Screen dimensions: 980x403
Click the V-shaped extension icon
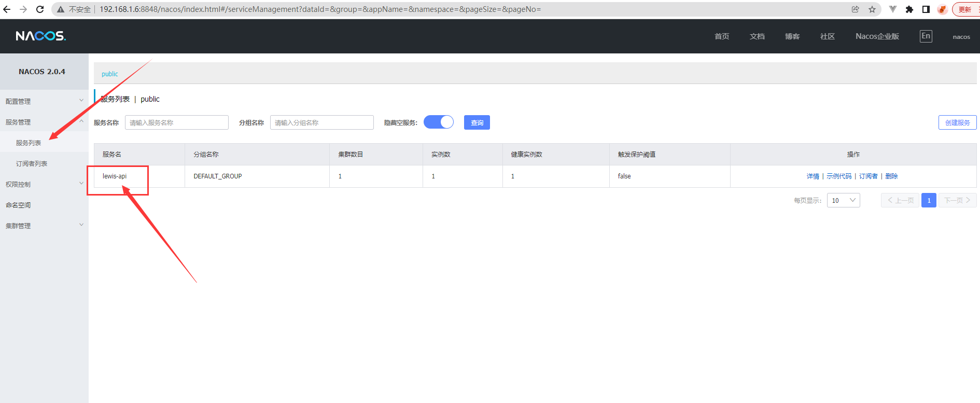tap(893, 9)
